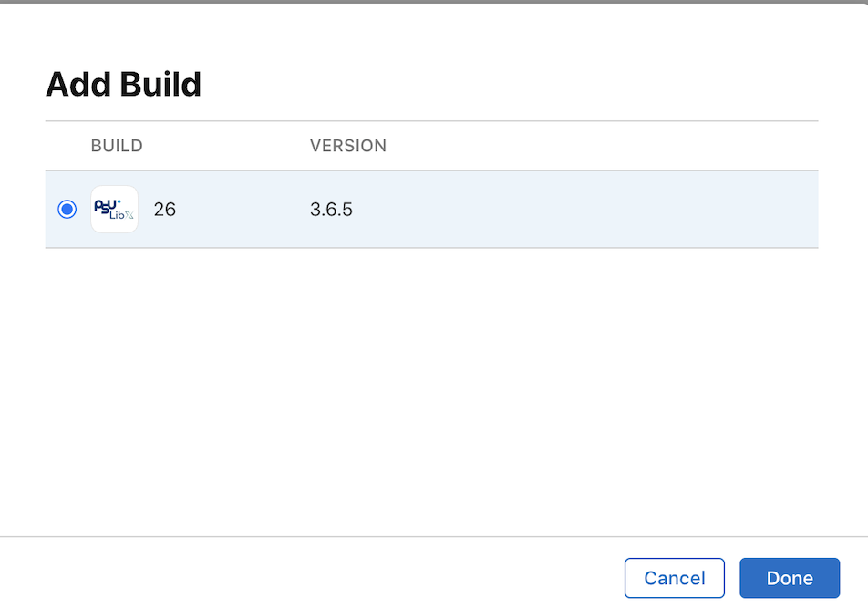Choose build version 3.6.5 via its radio control
Screen dimensions: 868x608
pyautogui.click(x=67, y=209)
